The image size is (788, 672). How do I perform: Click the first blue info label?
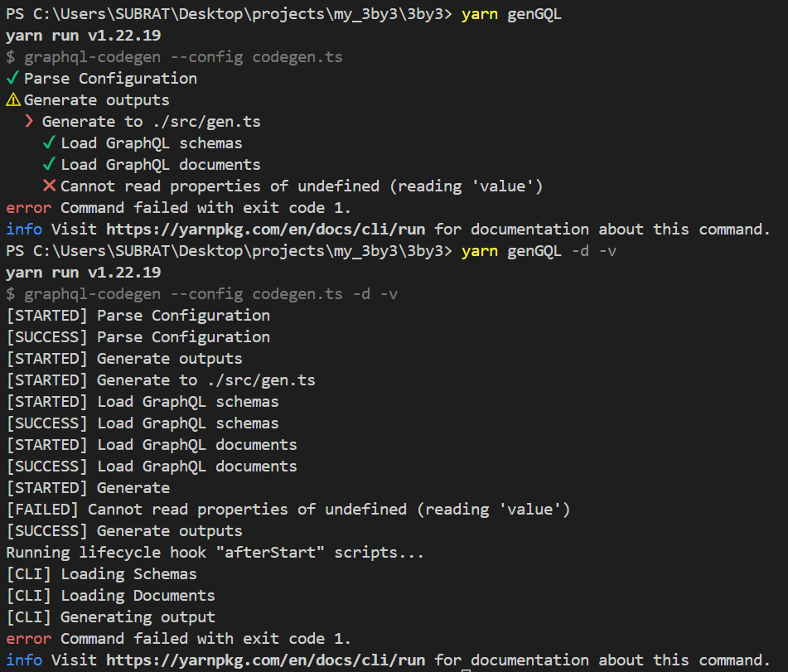(24, 230)
